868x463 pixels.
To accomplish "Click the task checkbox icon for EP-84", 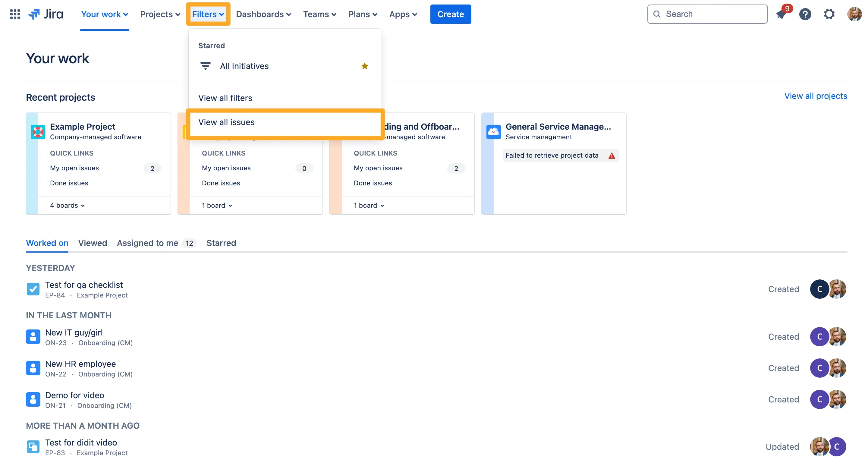I will tap(33, 289).
